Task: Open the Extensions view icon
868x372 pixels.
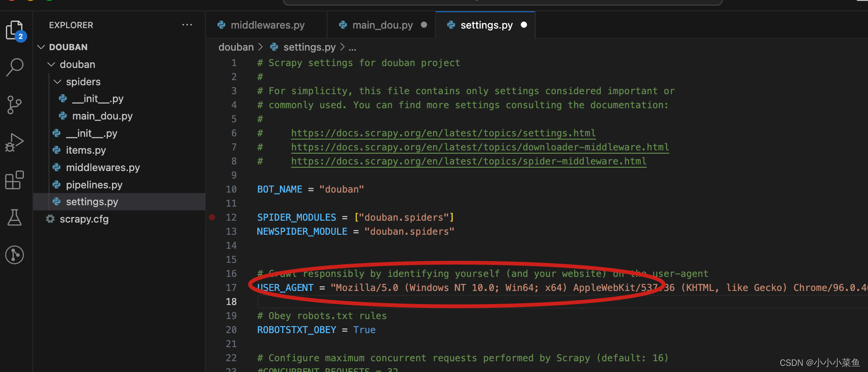Action: click(x=15, y=180)
